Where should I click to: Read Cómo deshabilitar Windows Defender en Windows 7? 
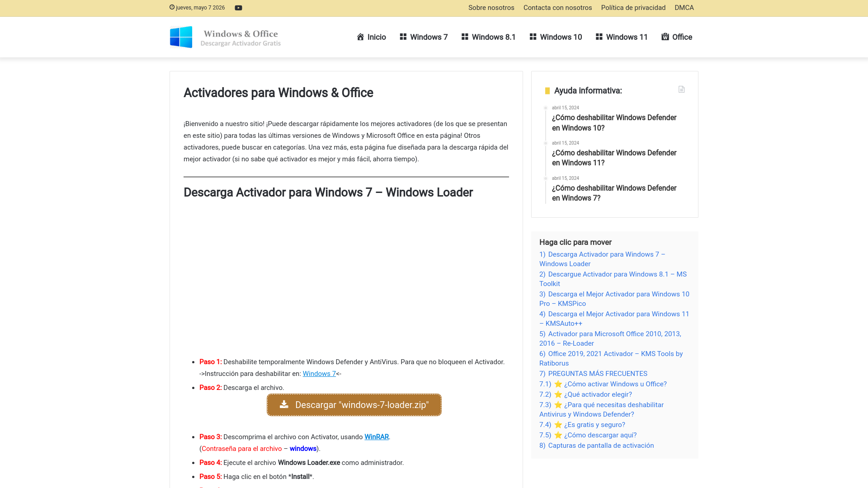(x=614, y=193)
